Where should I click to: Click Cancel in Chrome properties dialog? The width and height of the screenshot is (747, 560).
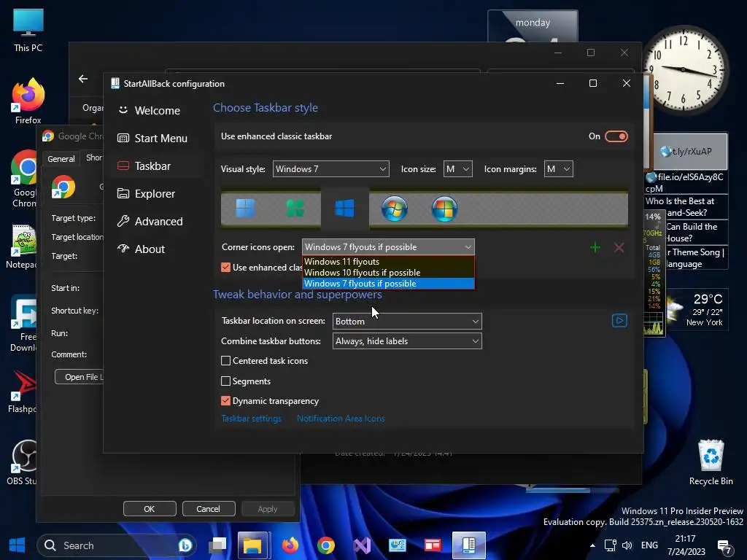coord(209,508)
